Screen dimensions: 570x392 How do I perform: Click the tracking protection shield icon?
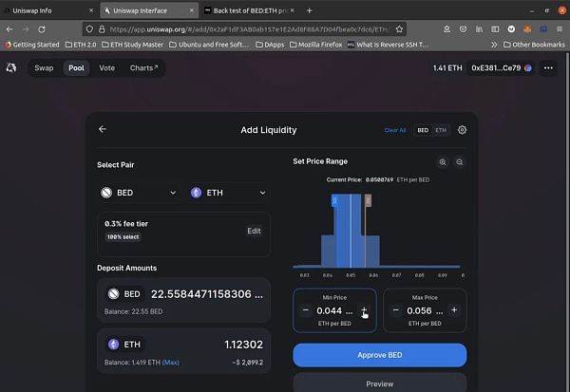point(90,29)
